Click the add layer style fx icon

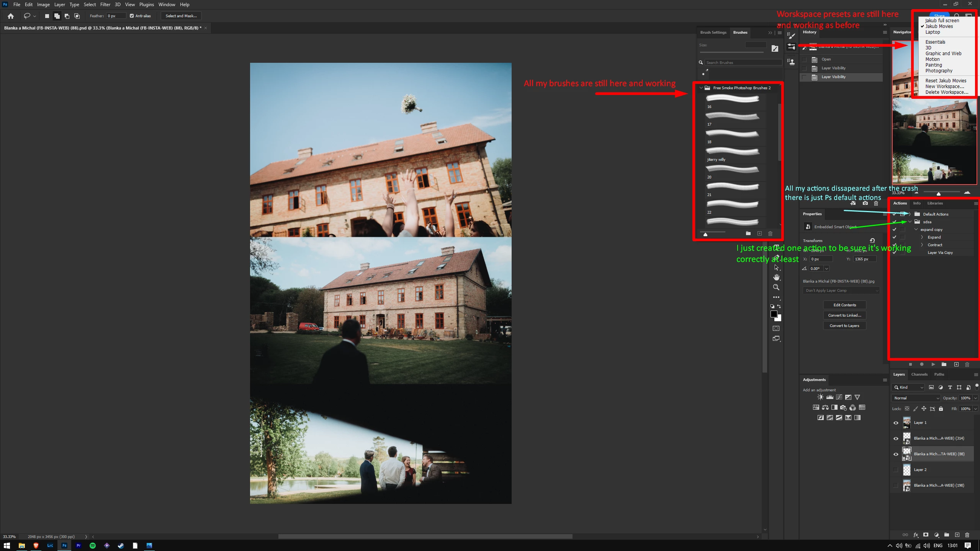tap(916, 535)
